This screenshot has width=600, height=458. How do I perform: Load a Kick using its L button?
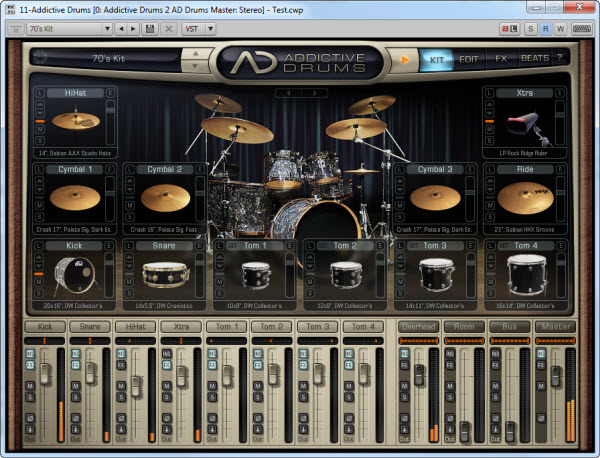coord(39,246)
